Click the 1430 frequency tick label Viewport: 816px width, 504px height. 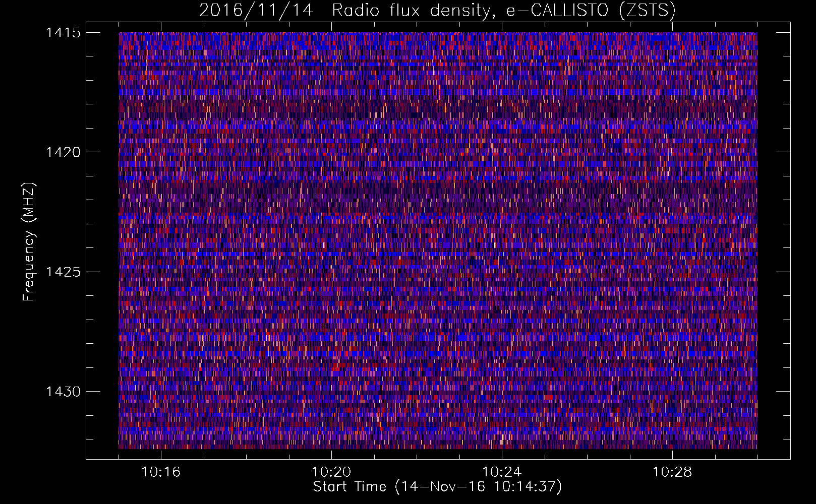pos(63,392)
